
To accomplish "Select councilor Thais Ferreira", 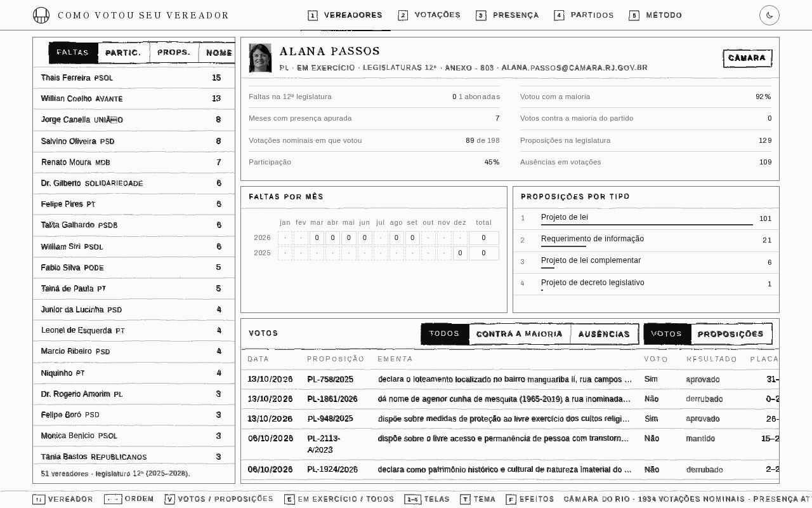I will 134,77.
